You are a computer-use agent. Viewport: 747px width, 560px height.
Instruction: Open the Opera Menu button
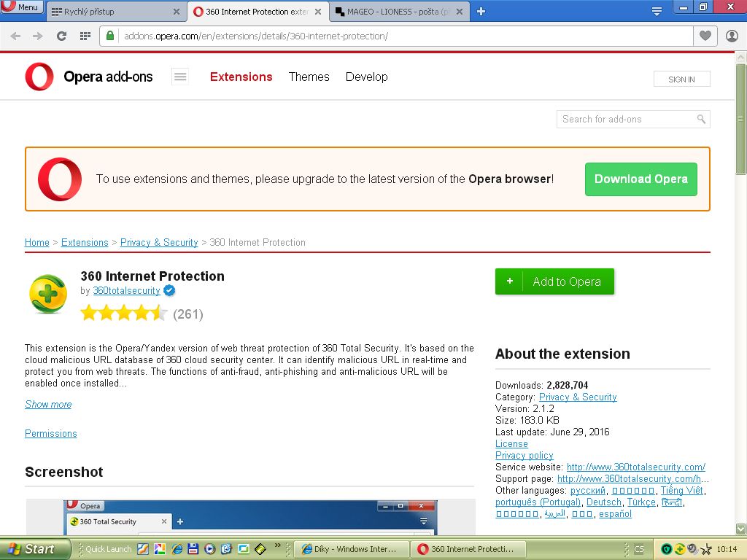[22, 7]
